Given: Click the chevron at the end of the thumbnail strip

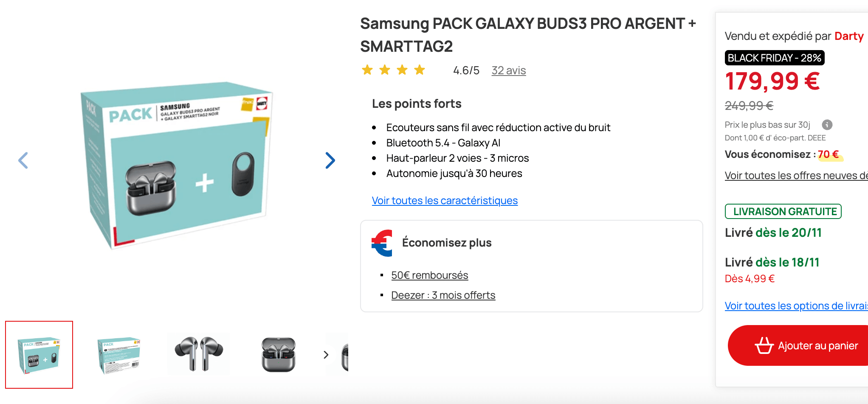Looking at the screenshot, I should tap(326, 354).
